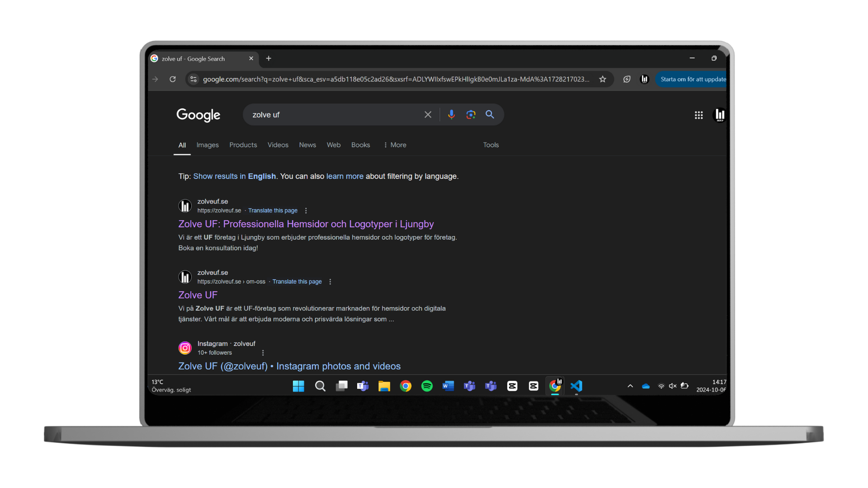Click the bookmark star icon in address bar
The image size is (868, 488).
pos(602,79)
